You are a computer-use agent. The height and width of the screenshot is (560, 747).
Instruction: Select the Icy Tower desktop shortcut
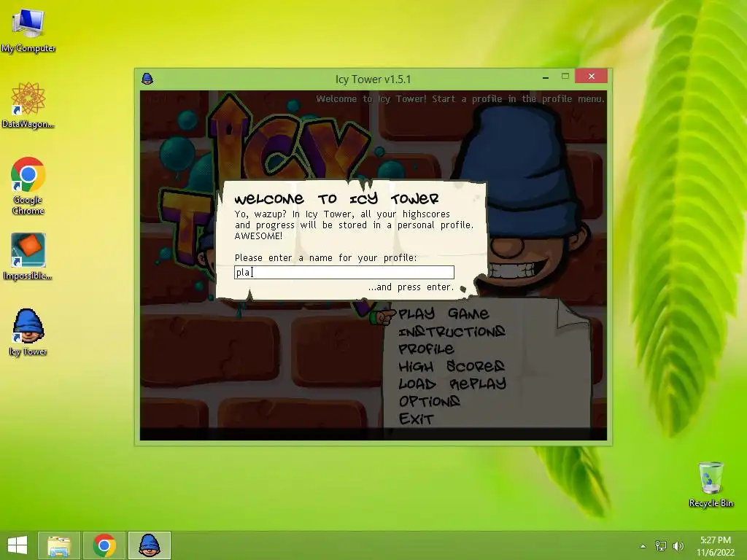(x=28, y=332)
